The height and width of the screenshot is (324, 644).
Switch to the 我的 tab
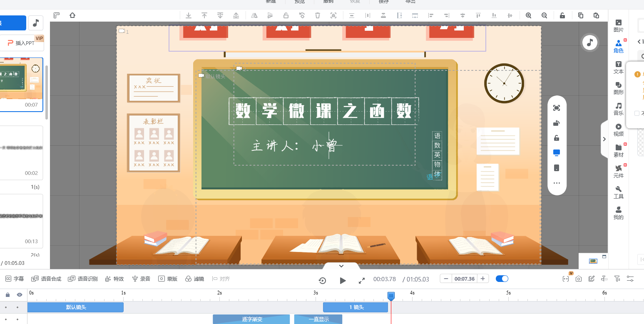click(x=619, y=213)
